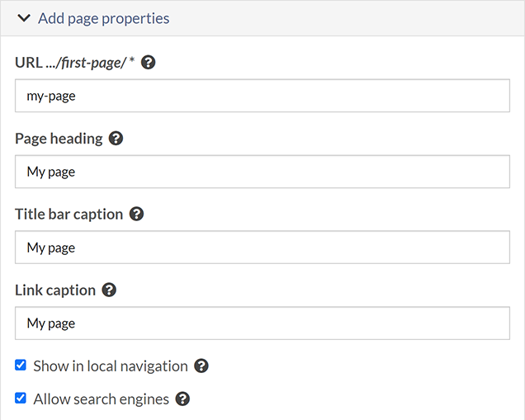Disable the Allow search engines checkbox
Image resolution: width=525 pixels, height=420 pixels.
point(21,399)
